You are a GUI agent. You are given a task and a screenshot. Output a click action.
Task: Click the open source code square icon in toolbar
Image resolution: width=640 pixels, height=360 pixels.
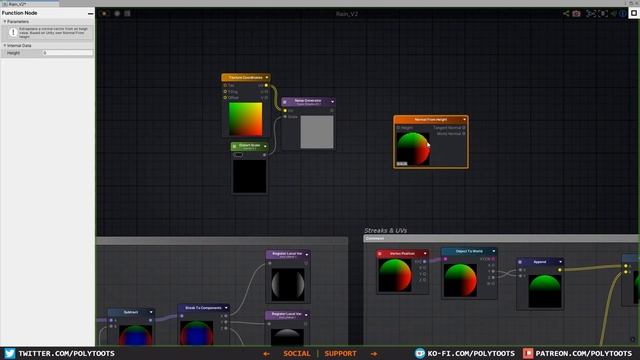(x=127, y=13)
